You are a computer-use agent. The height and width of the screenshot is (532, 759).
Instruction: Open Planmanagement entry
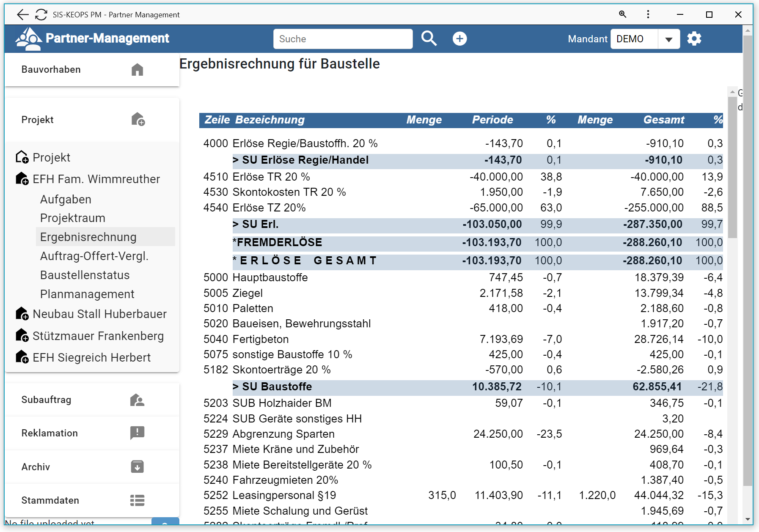click(87, 294)
